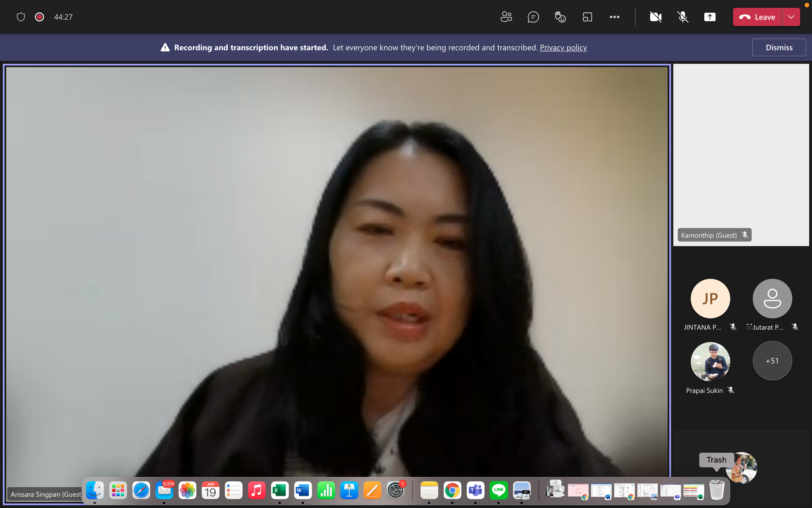Share content with the upload arrow icon
The width and height of the screenshot is (812, 508).
pyautogui.click(x=710, y=17)
